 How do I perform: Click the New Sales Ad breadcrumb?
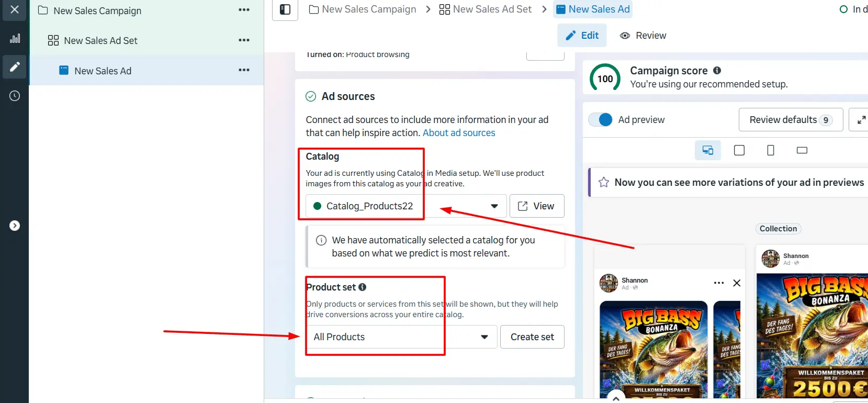(x=593, y=9)
